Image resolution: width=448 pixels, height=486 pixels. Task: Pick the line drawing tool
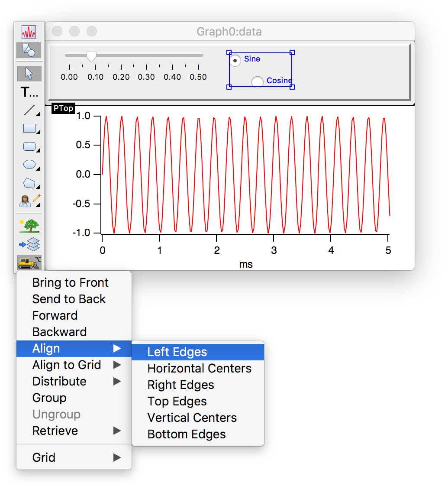point(29,110)
